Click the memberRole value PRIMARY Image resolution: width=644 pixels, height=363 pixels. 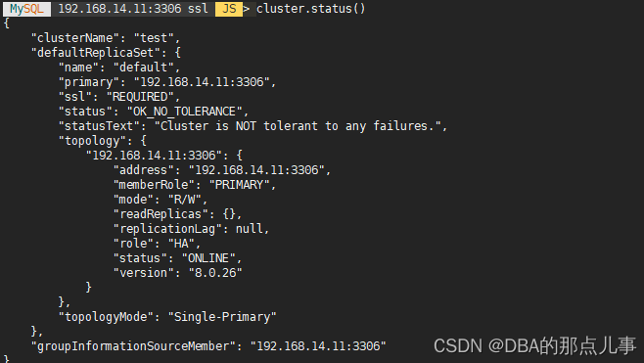coord(240,185)
